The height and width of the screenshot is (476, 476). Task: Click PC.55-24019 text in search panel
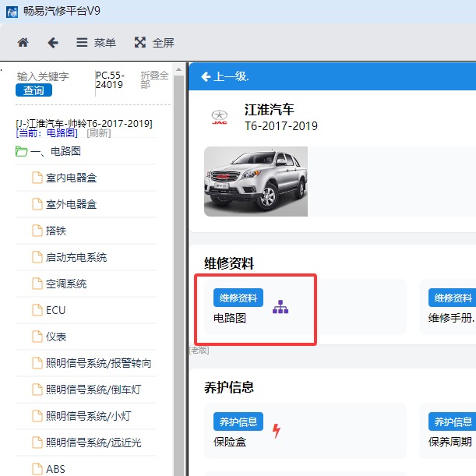(x=110, y=79)
